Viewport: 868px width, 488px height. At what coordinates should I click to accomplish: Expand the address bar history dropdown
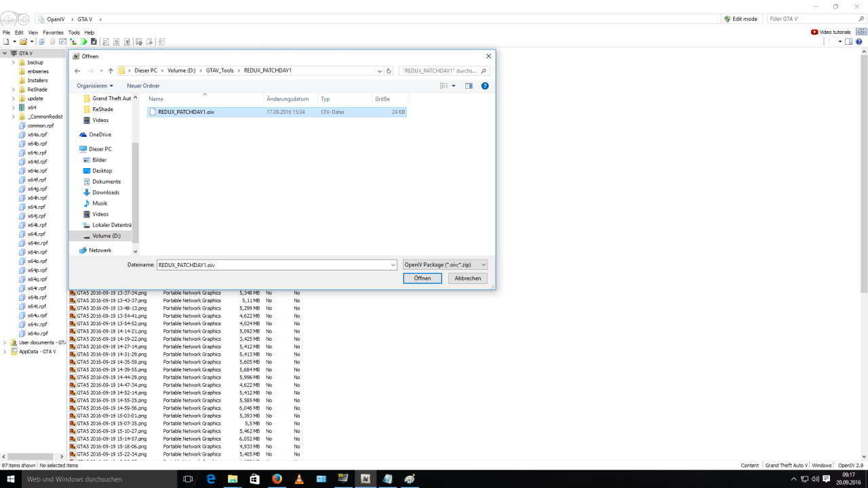(x=380, y=70)
